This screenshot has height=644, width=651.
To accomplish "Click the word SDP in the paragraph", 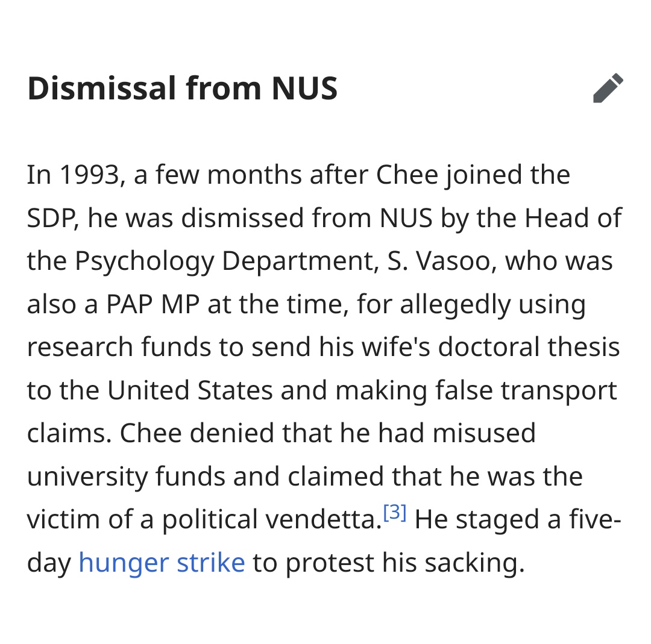I will (51, 218).
